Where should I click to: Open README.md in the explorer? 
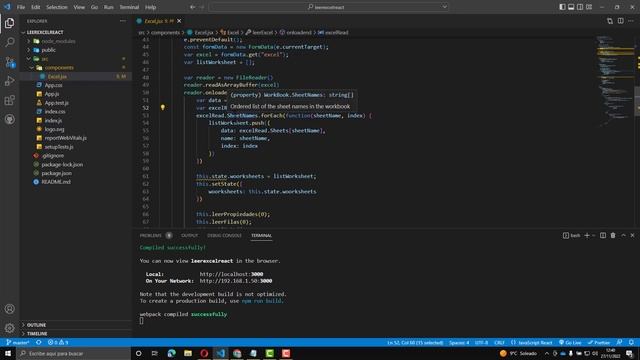[x=56, y=182]
